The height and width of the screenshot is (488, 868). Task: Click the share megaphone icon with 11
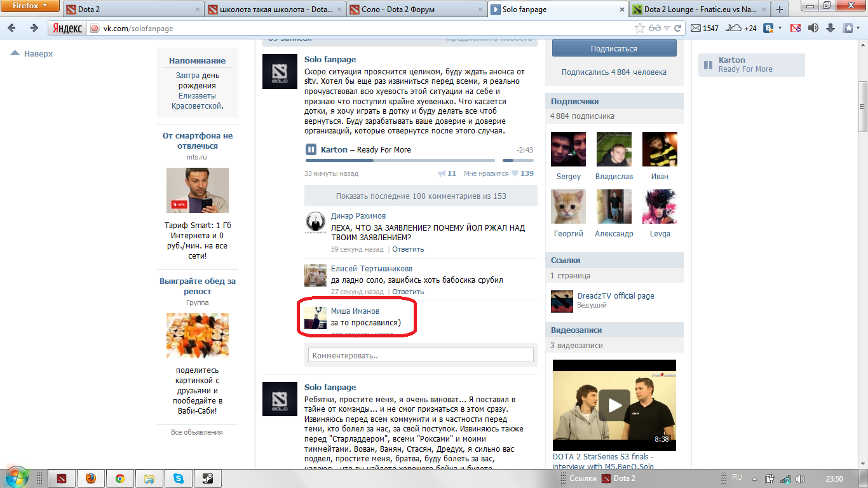click(442, 173)
